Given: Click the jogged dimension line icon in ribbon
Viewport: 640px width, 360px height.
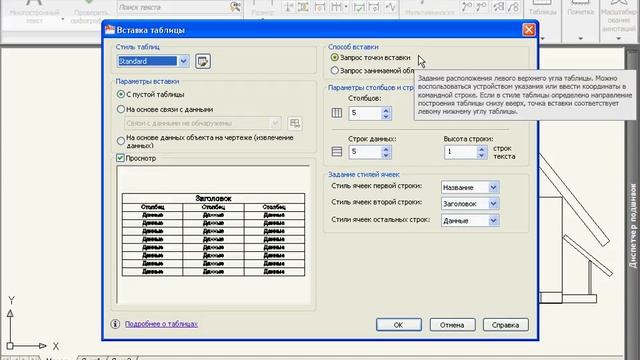Looking at the screenshot, I should click(x=391, y=7).
